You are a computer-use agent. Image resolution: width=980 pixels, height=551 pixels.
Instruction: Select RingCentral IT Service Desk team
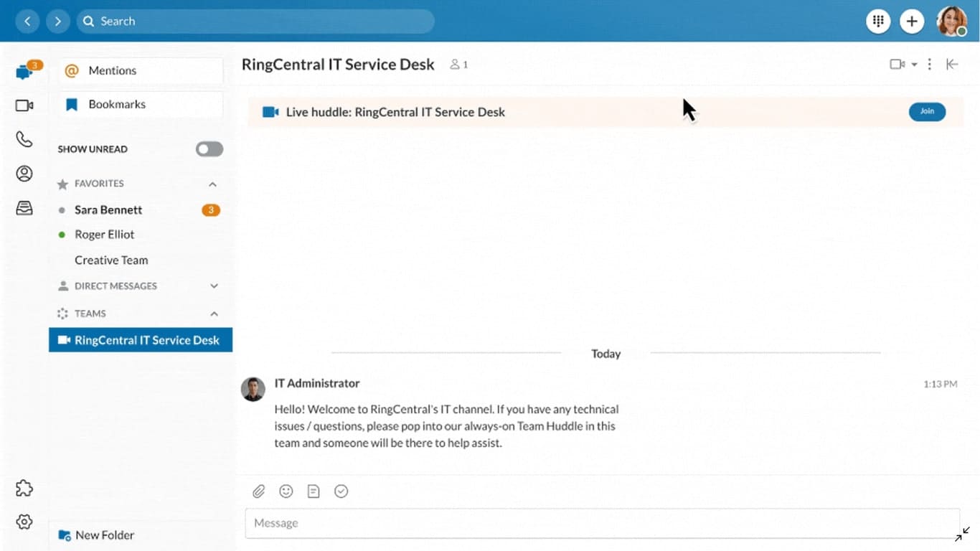(141, 340)
